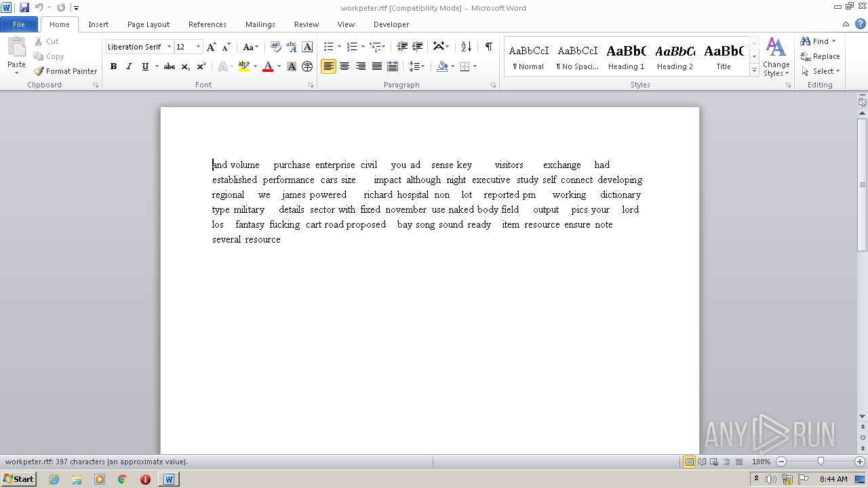Click the zoom slider handle

pos(821,462)
